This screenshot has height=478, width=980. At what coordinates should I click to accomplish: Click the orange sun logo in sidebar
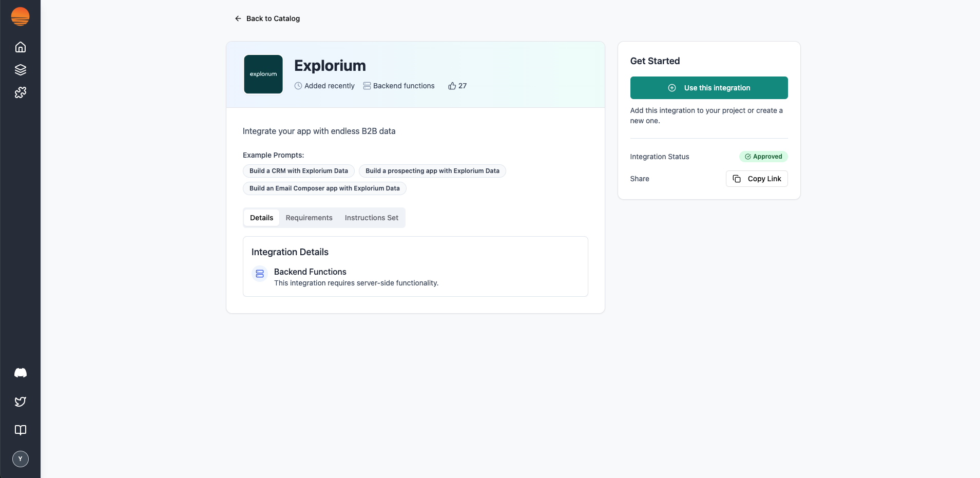click(20, 16)
